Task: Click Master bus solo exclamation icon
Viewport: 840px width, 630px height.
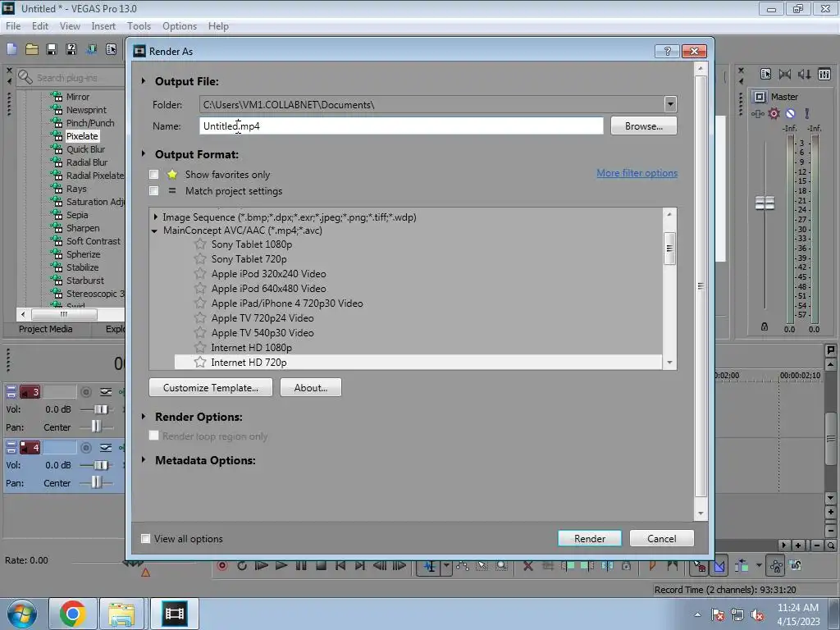Action: (x=807, y=113)
